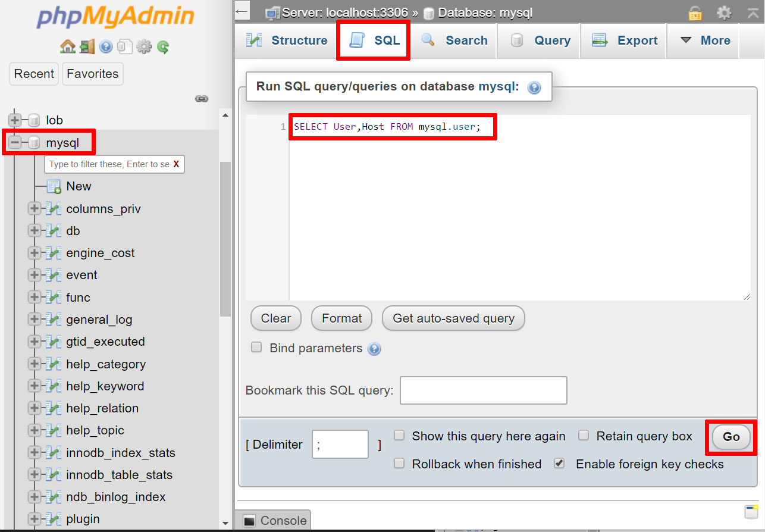Click table icon beside gtid_executed
The image size is (765, 532).
(54, 342)
